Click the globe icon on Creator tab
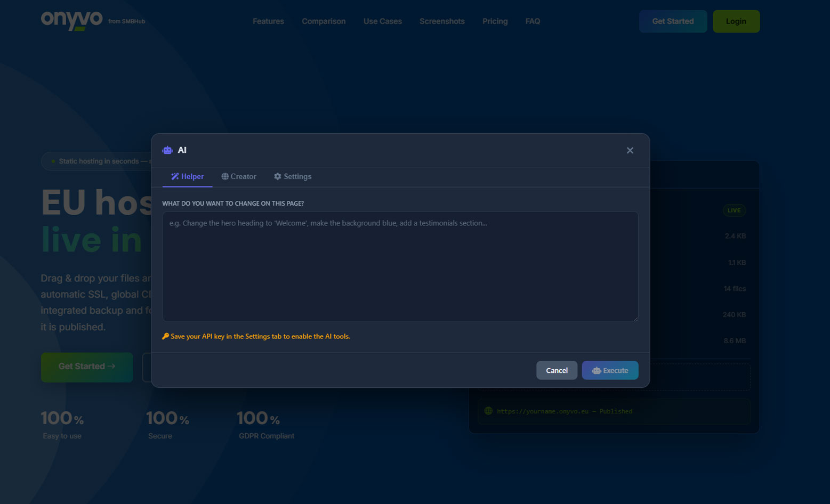 click(225, 176)
